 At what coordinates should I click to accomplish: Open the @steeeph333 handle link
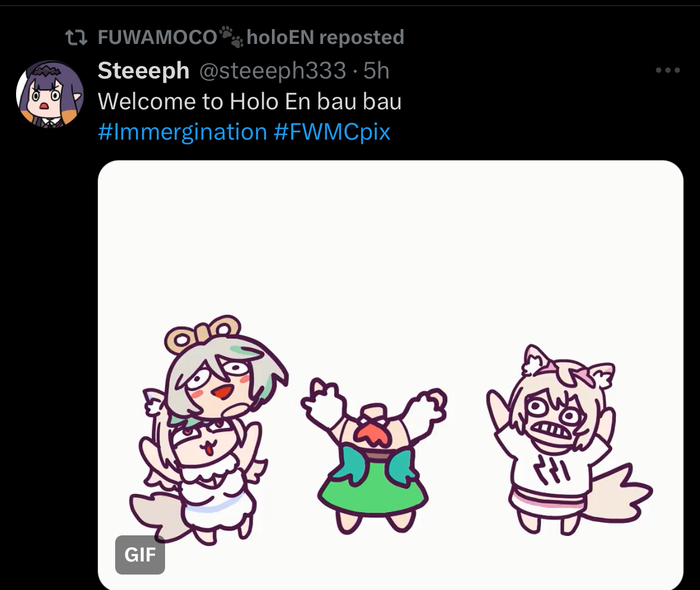click(273, 71)
